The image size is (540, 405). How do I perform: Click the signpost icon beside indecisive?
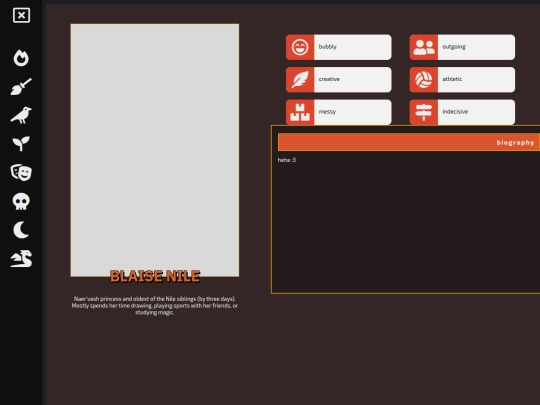coord(424,112)
